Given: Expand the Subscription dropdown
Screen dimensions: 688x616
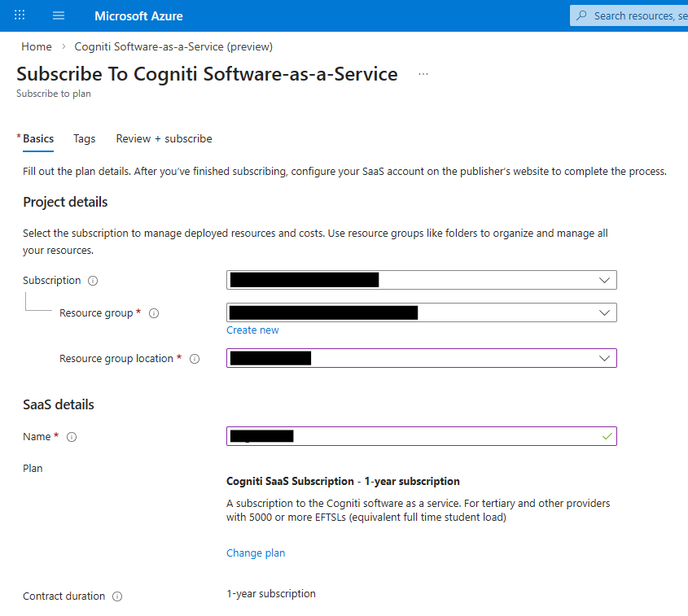Looking at the screenshot, I should [x=603, y=281].
